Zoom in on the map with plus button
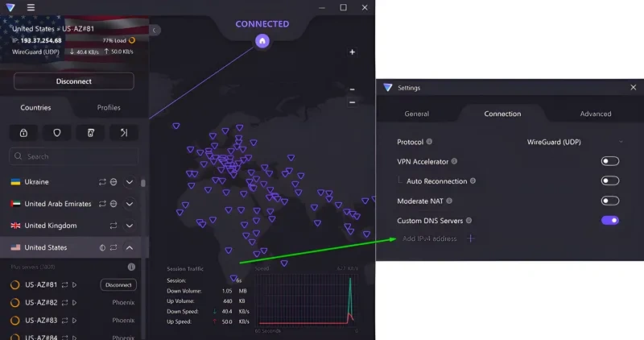Viewport: 644px width, 340px height. 352,52
